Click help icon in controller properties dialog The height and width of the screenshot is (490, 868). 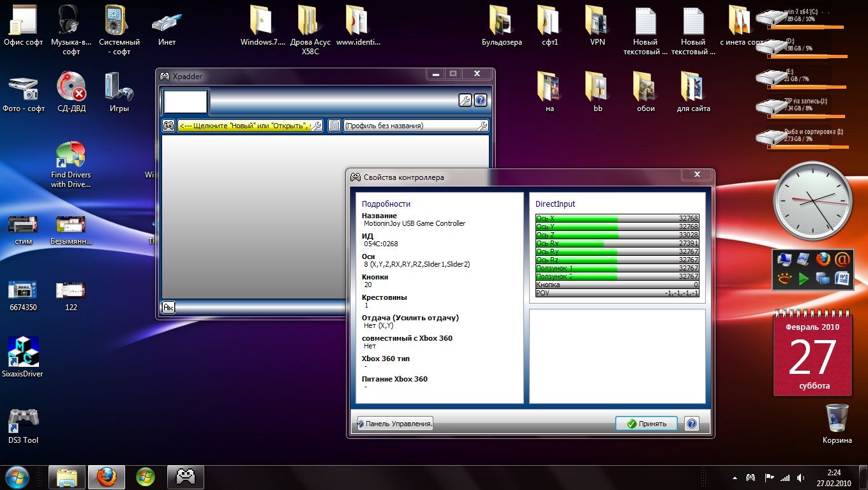coord(691,424)
